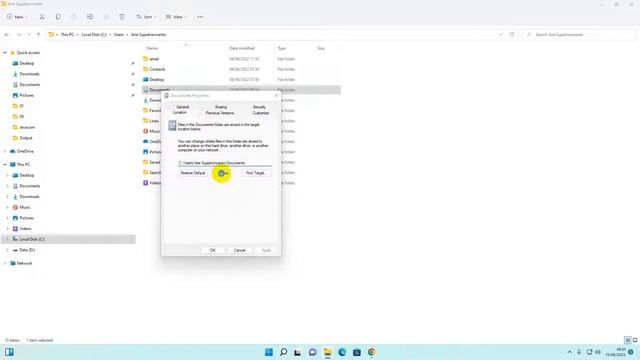Open Windows Start menu on taskbar
This screenshot has width=640, height=360.
pos(269,352)
